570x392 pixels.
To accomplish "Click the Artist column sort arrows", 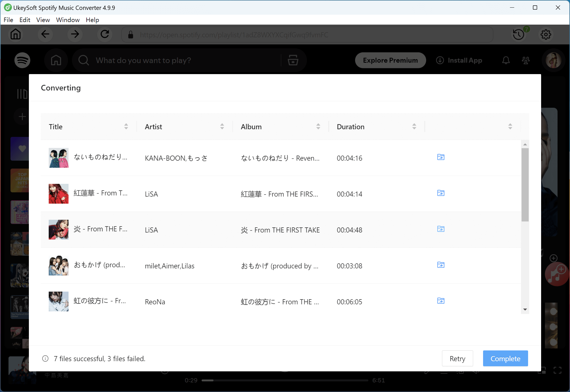I will point(222,126).
